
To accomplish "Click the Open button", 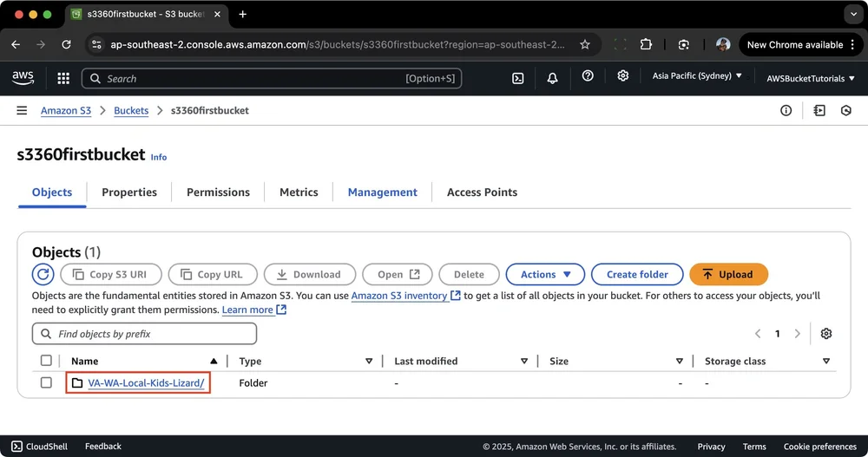I will click(398, 274).
